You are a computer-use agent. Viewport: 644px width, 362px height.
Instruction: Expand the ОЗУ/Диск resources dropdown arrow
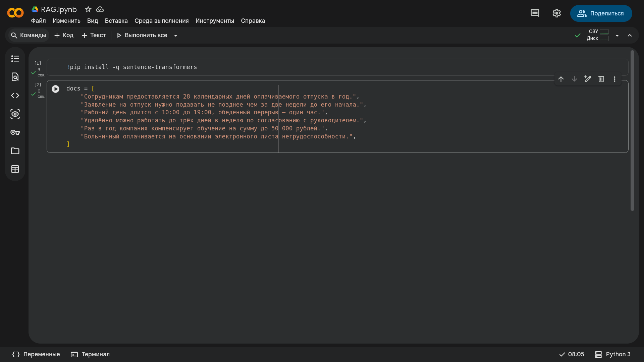point(617,36)
